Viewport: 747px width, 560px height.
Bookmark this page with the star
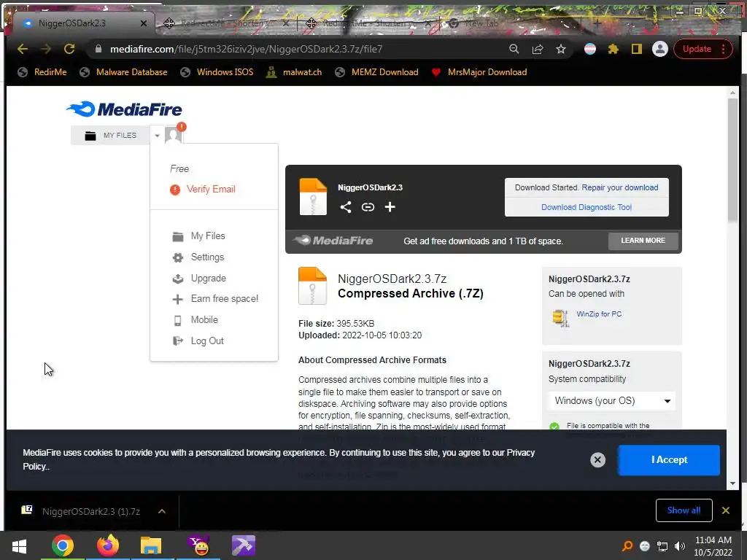[561, 49]
